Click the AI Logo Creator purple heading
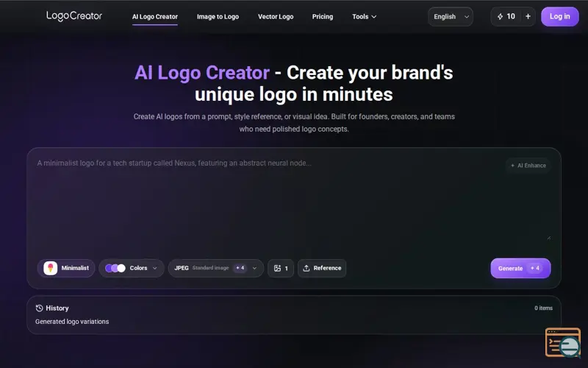This screenshot has height=368, width=588. coord(201,72)
